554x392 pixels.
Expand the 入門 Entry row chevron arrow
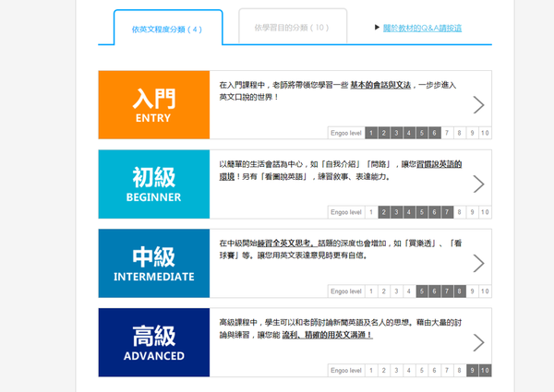point(477,104)
